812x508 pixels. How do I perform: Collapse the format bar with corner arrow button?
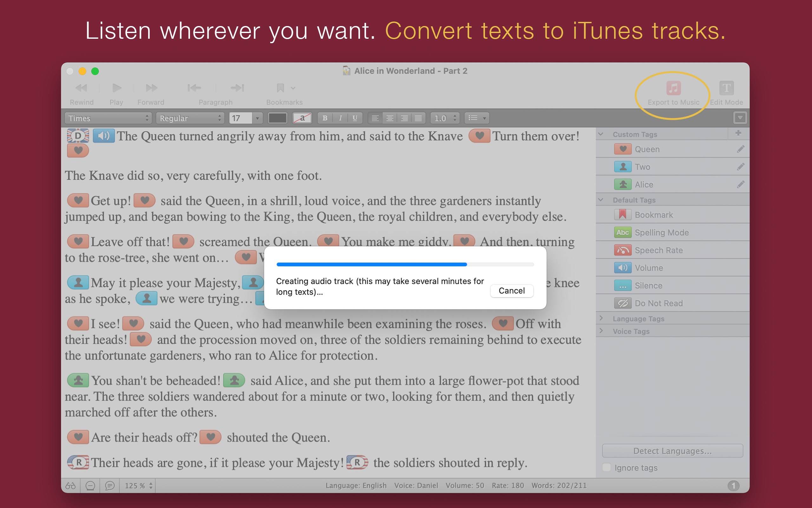pyautogui.click(x=740, y=118)
